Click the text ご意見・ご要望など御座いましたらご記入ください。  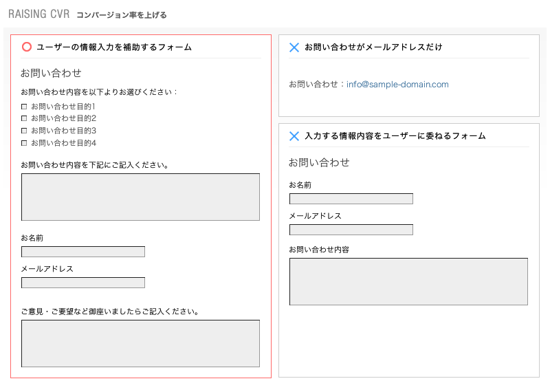(110, 312)
